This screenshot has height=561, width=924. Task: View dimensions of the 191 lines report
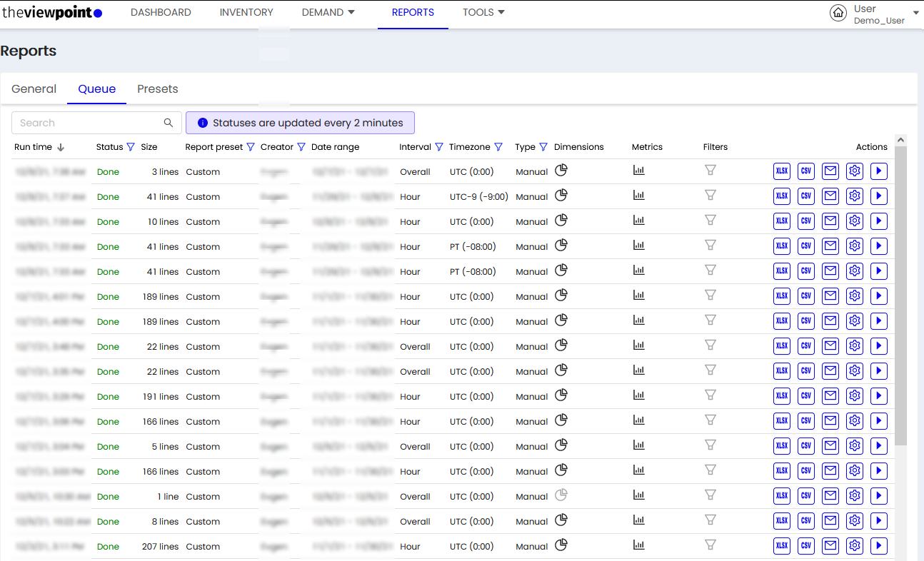tap(561, 395)
